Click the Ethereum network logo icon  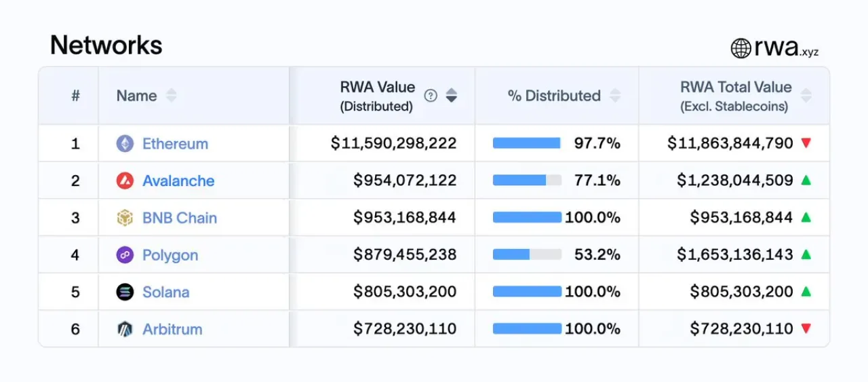click(x=125, y=143)
